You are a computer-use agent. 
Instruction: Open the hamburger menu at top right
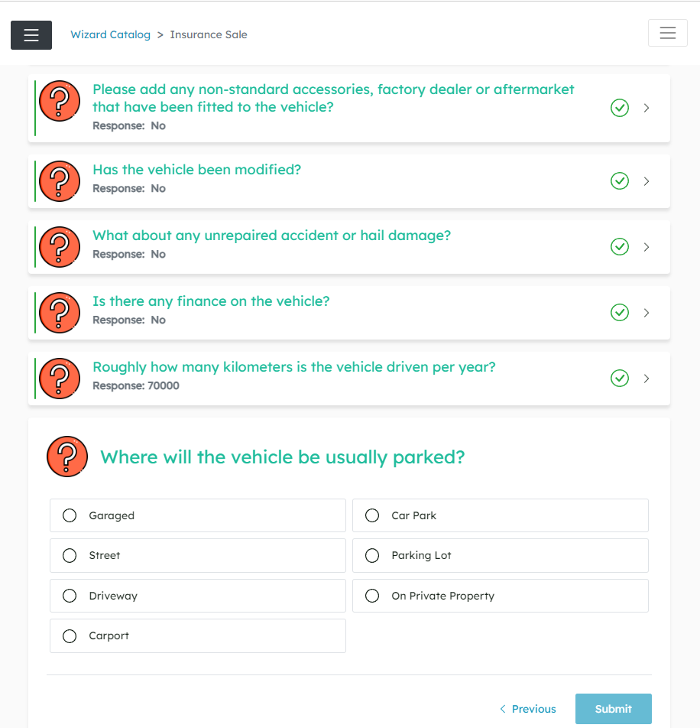click(667, 32)
